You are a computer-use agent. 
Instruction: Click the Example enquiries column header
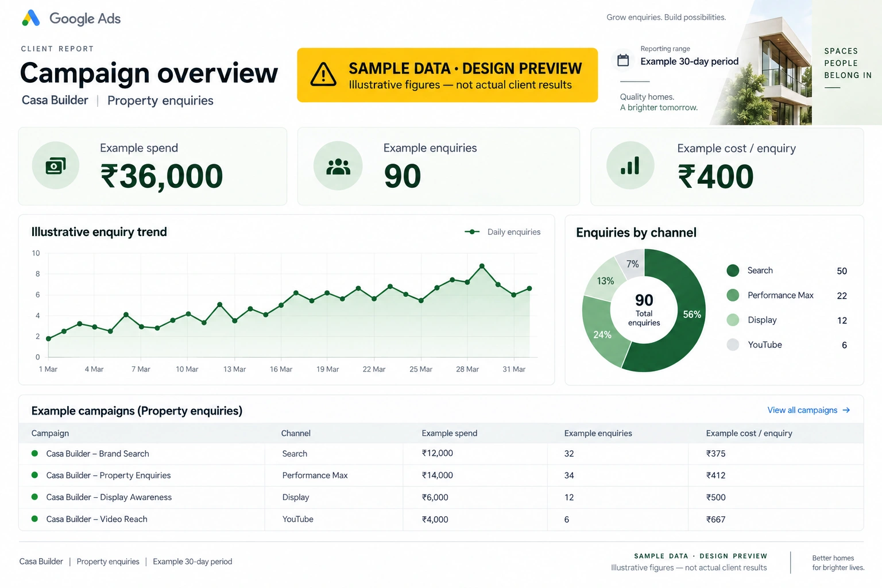[598, 434]
